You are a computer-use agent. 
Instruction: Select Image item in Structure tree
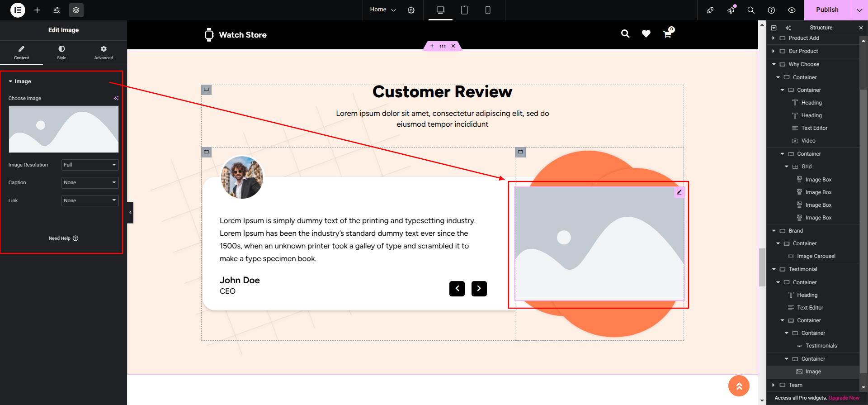813,372
